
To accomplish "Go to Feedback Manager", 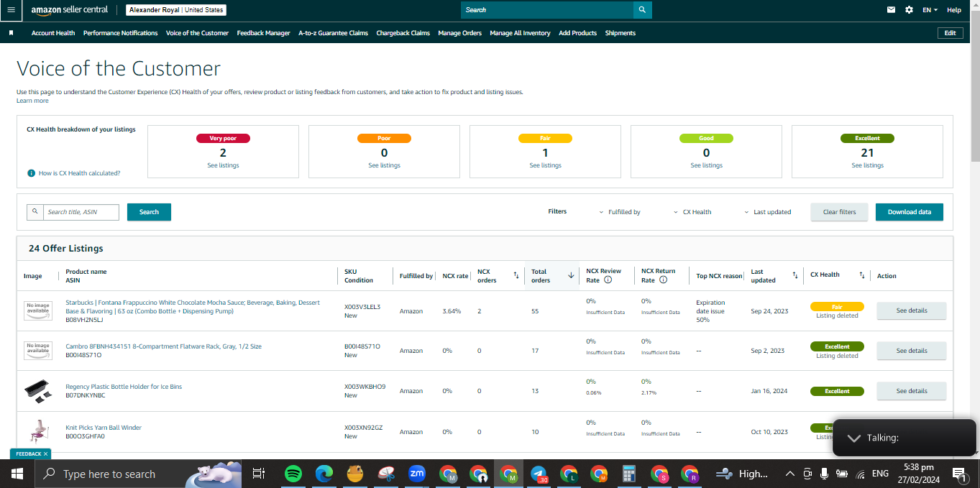I will coord(264,33).
